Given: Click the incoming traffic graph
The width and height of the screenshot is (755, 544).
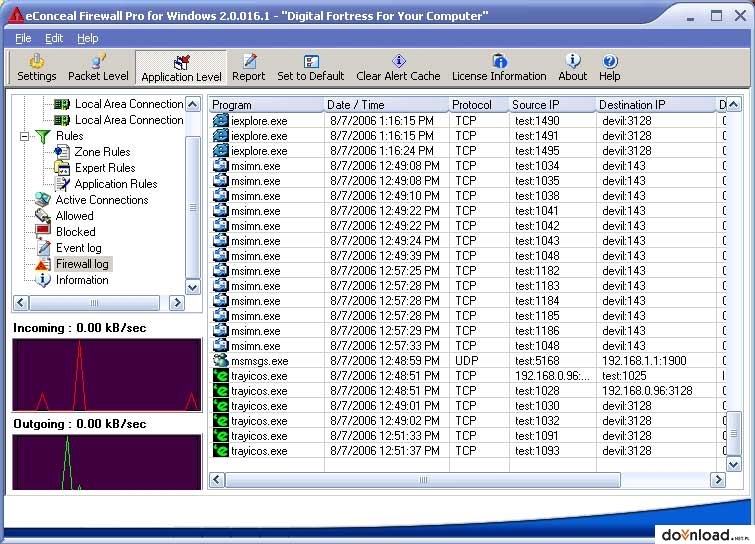Looking at the screenshot, I should [x=107, y=375].
